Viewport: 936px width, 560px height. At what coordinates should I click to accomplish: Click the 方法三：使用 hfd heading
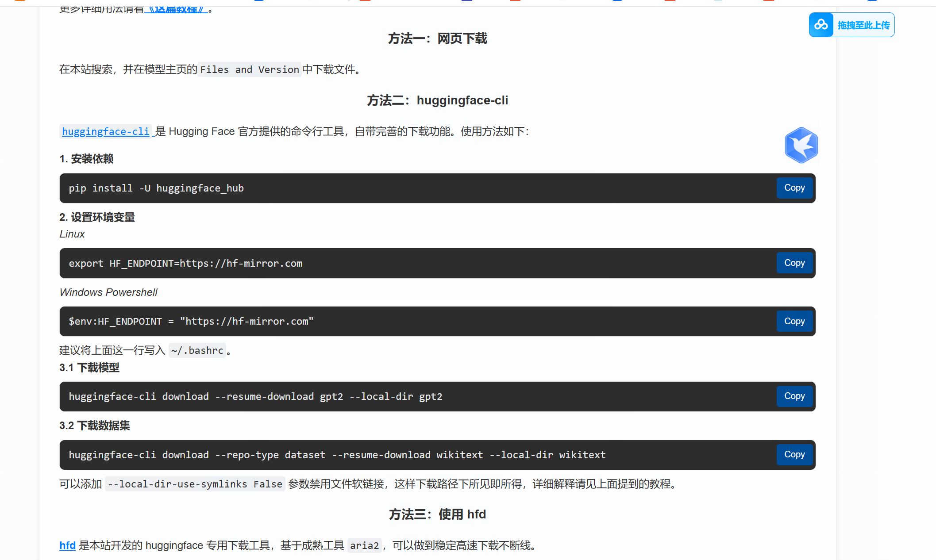click(x=437, y=514)
